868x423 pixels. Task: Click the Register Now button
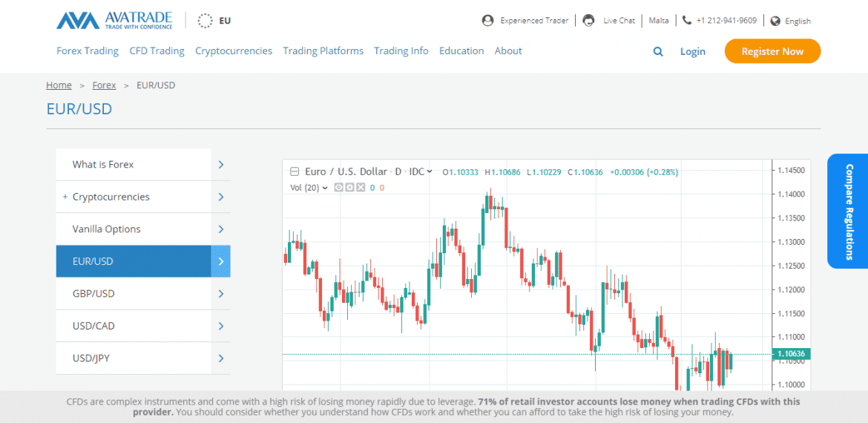772,51
